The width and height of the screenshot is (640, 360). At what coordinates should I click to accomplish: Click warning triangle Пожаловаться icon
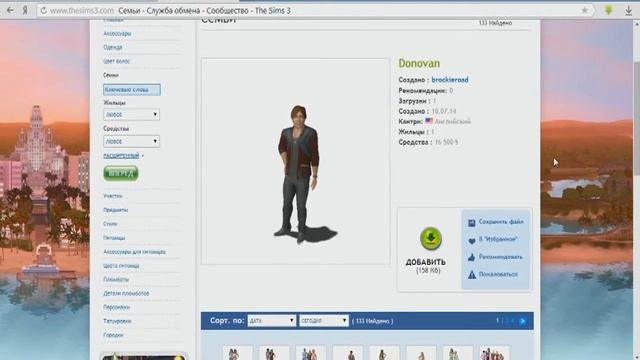472,275
